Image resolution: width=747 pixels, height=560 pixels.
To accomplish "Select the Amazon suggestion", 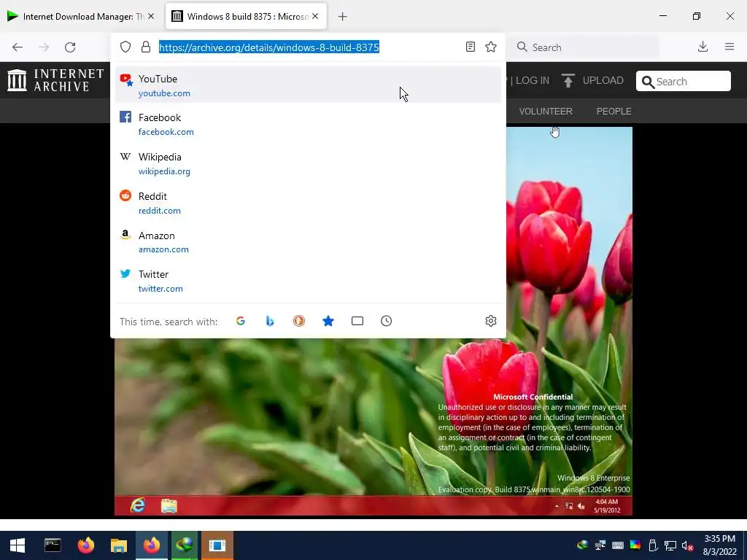I will pos(308,242).
